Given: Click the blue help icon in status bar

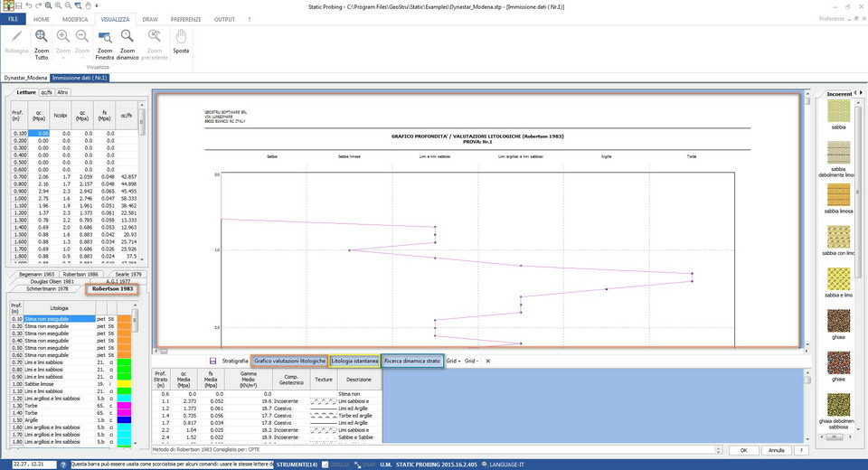Looking at the screenshot, I should pyautogui.click(x=63, y=465).
